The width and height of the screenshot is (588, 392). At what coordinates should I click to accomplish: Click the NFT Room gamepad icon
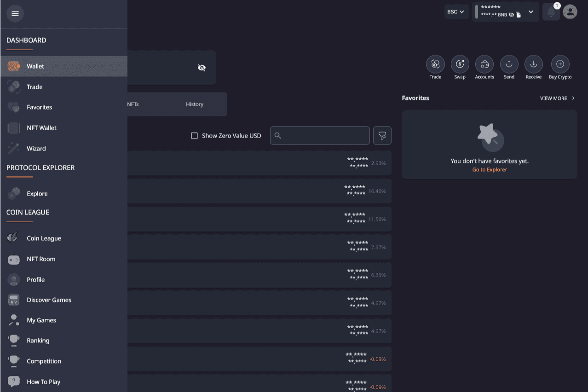(14, 259)
